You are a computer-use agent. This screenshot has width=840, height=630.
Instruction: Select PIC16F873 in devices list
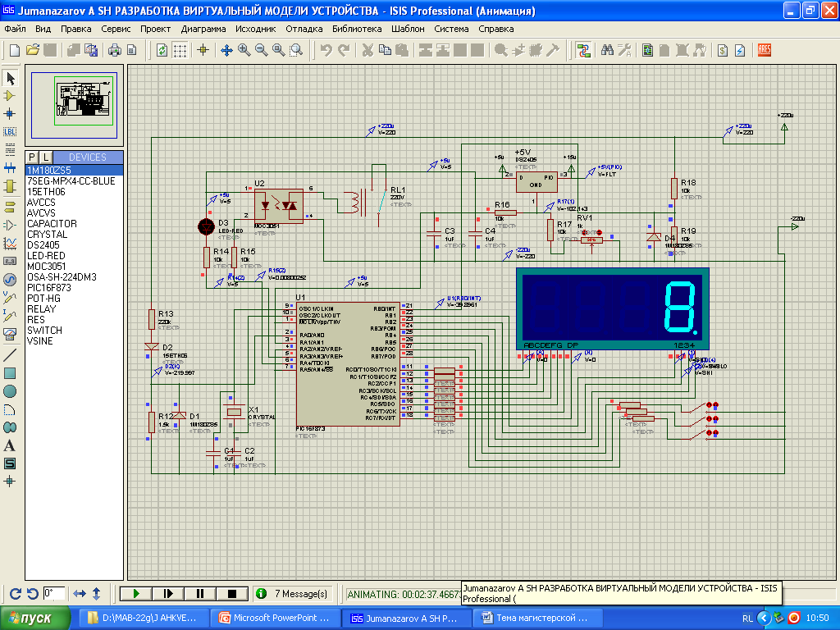pyautogui.click(x=50, y=288)
